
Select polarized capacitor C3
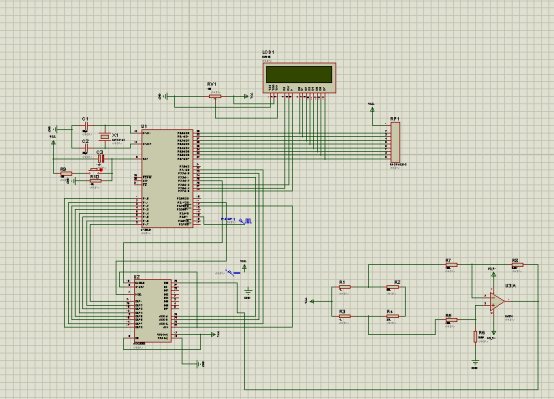(101, 159)
